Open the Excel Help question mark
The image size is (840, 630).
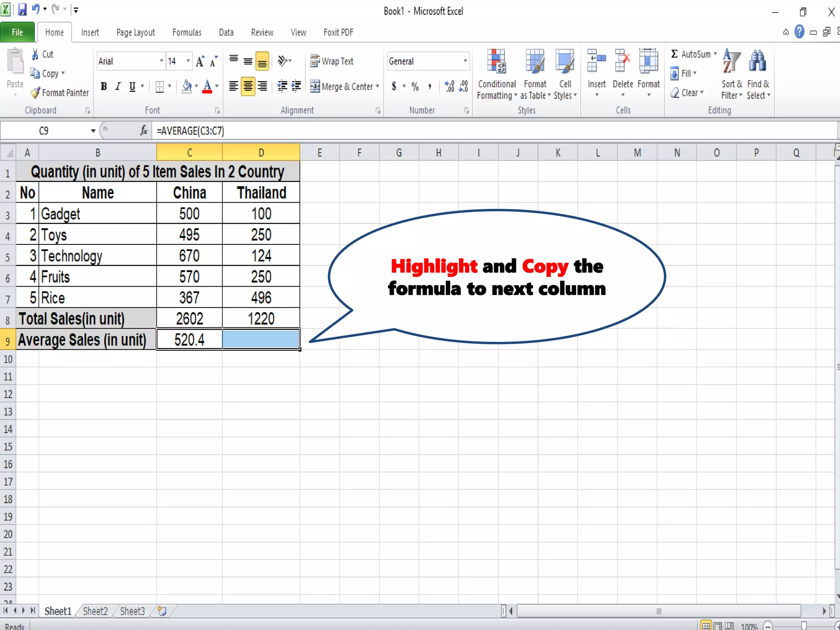tap(799, 32)
